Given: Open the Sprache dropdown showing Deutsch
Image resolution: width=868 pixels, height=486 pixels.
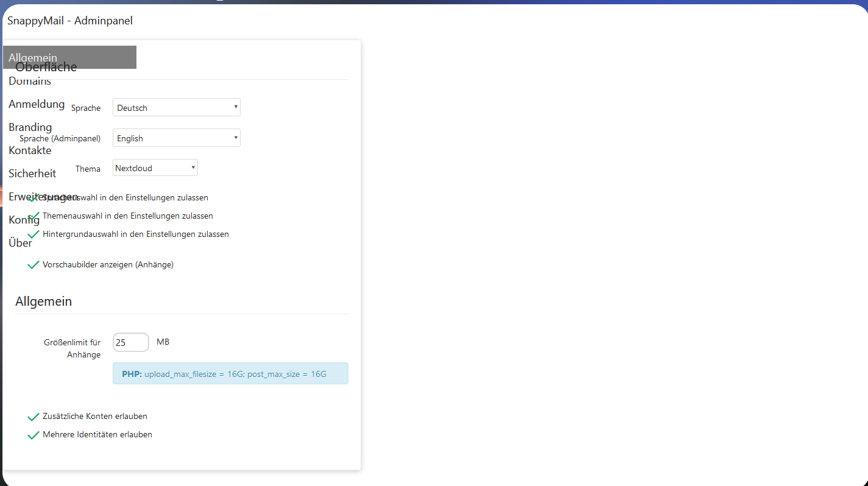Looking at the screenshot, I should click(x=176, y=107).
